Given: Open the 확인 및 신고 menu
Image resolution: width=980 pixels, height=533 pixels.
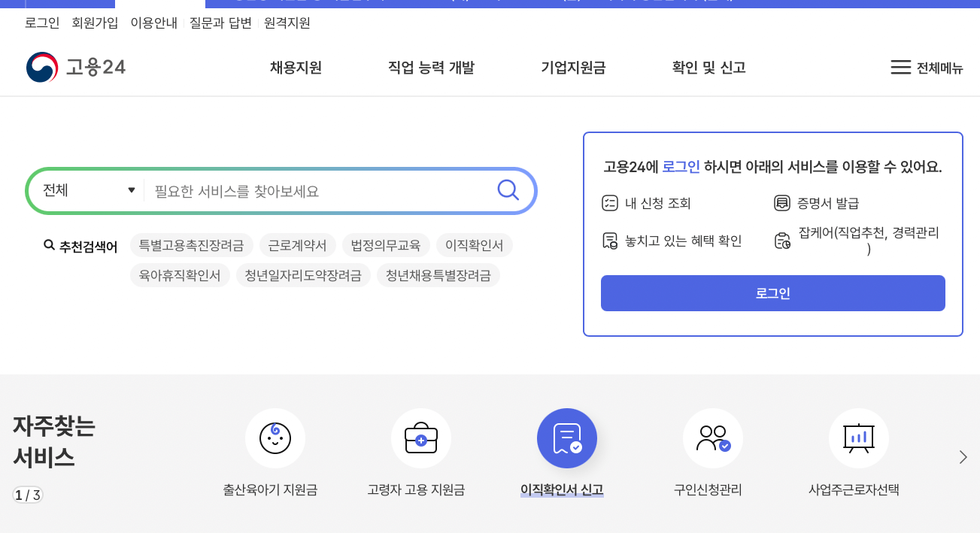Looking at the screenshot, I should 708,67.
